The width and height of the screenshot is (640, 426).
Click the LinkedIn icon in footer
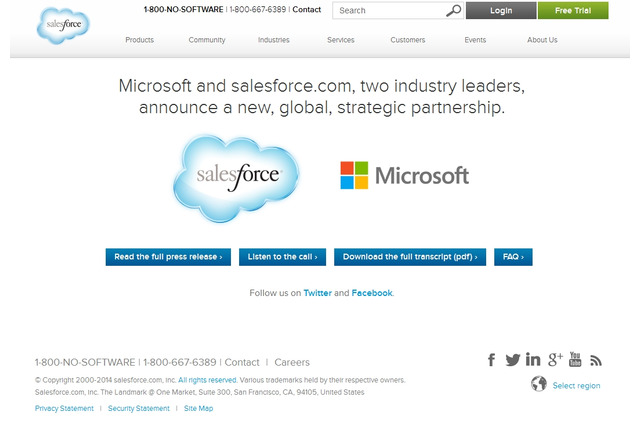click(x=533, y=360)
